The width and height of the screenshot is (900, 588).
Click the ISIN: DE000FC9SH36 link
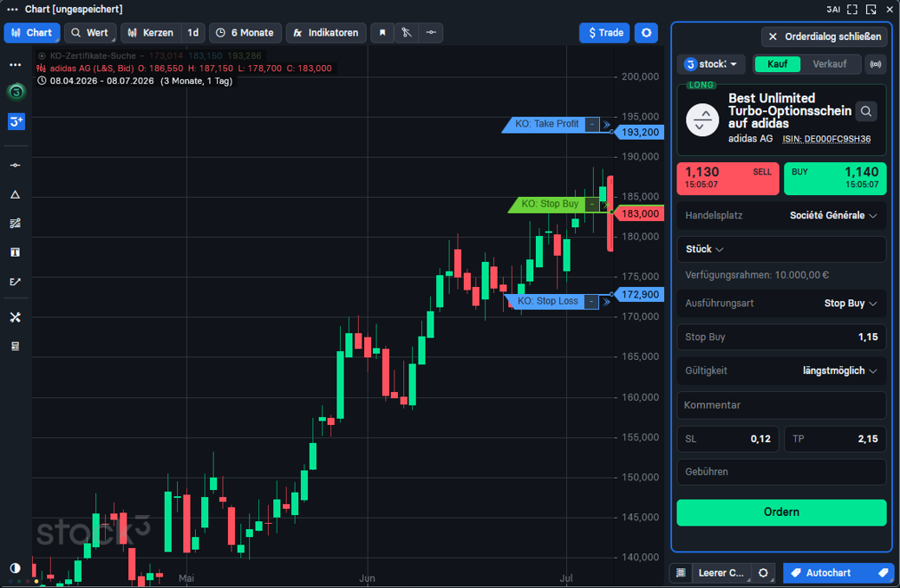(826, 139)
